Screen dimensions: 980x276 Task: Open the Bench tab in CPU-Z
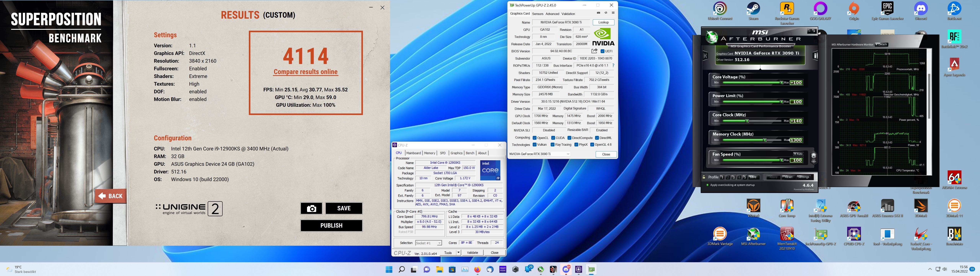[x=470, y=153]
